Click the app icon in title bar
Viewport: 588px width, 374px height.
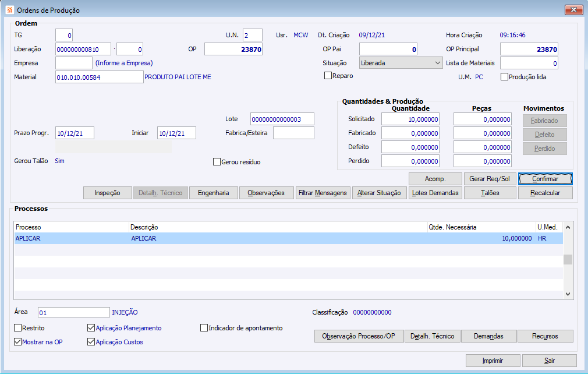10,10
